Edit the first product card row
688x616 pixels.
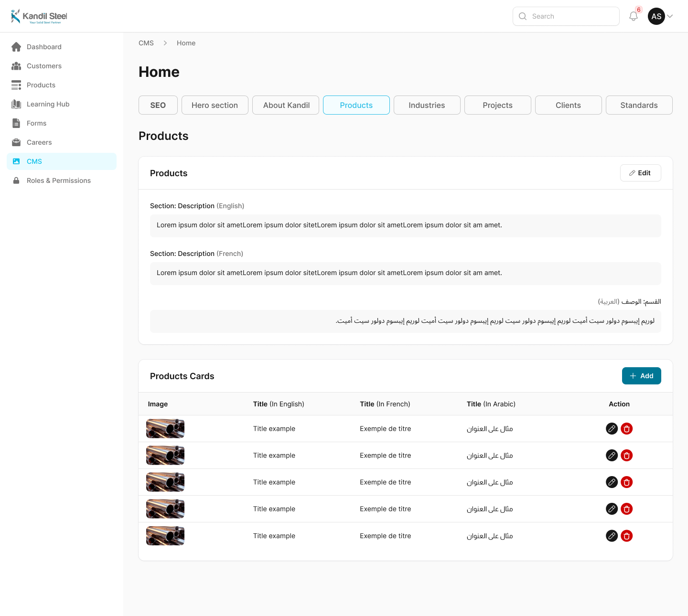(612, 429)
